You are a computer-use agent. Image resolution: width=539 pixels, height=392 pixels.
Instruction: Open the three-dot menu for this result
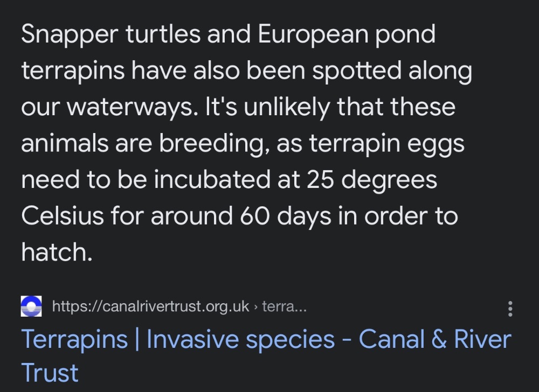510,309
